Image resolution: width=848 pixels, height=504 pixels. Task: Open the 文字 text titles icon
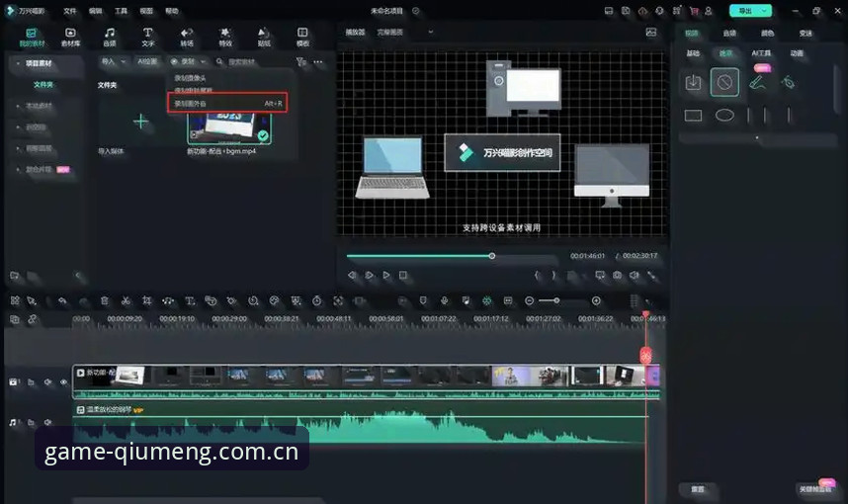click(147, 37)
